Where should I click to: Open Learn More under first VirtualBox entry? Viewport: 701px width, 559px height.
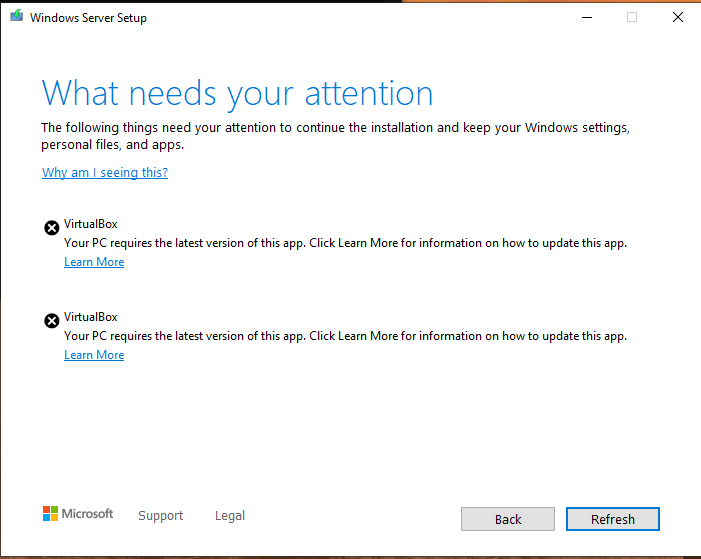[94, 262]
